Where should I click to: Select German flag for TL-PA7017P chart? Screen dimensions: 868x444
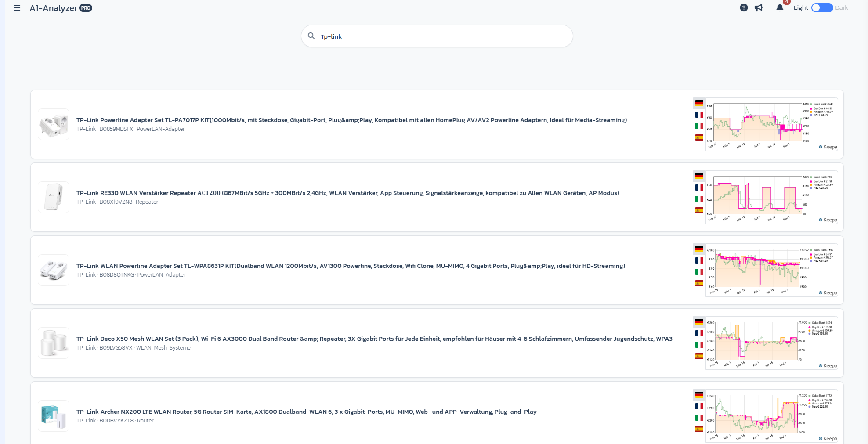click(x=699, y=103)
